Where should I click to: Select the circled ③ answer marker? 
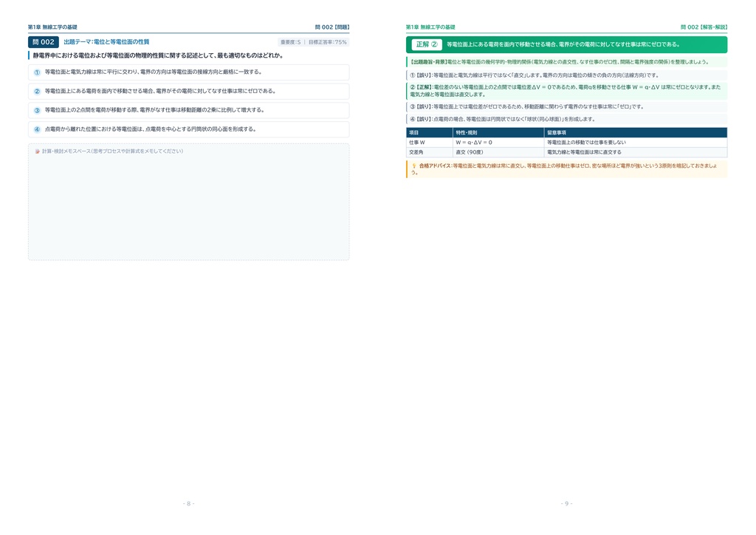point(37,111)
